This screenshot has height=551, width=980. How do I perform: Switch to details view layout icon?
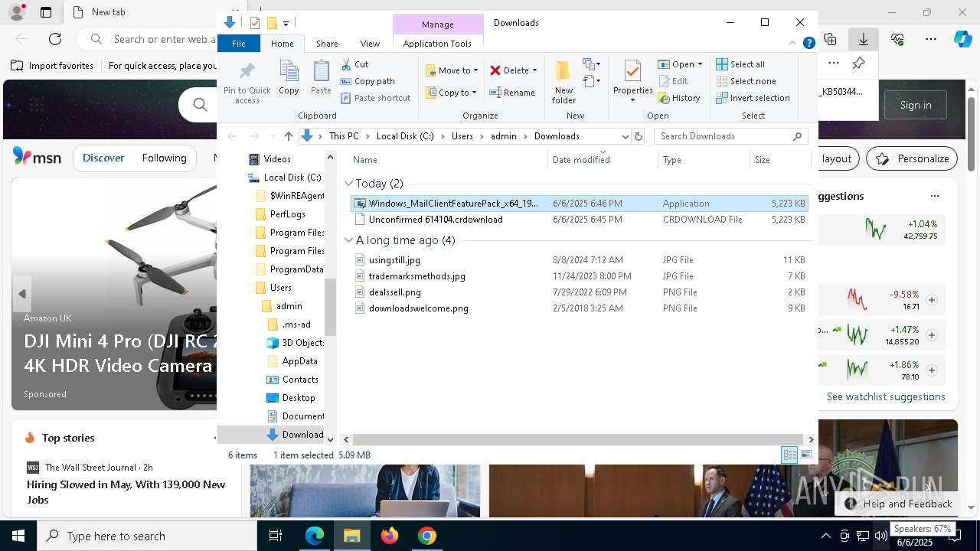click(x=789, y=455)
